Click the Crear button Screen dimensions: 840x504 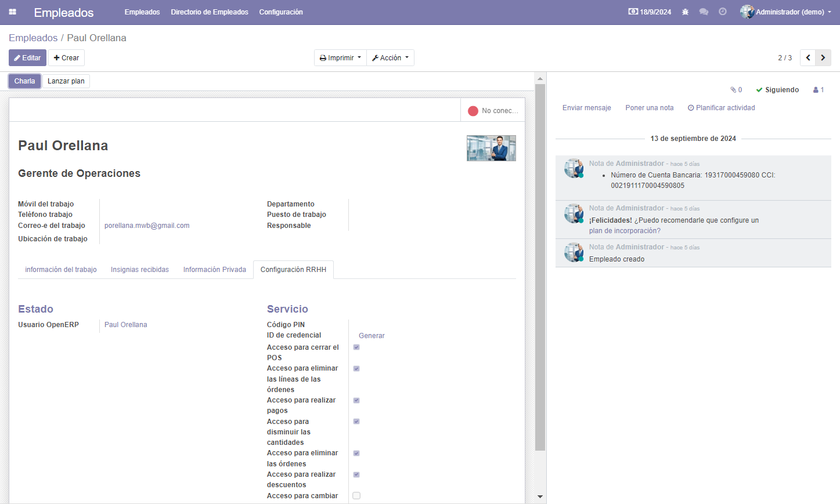(66, 57)
